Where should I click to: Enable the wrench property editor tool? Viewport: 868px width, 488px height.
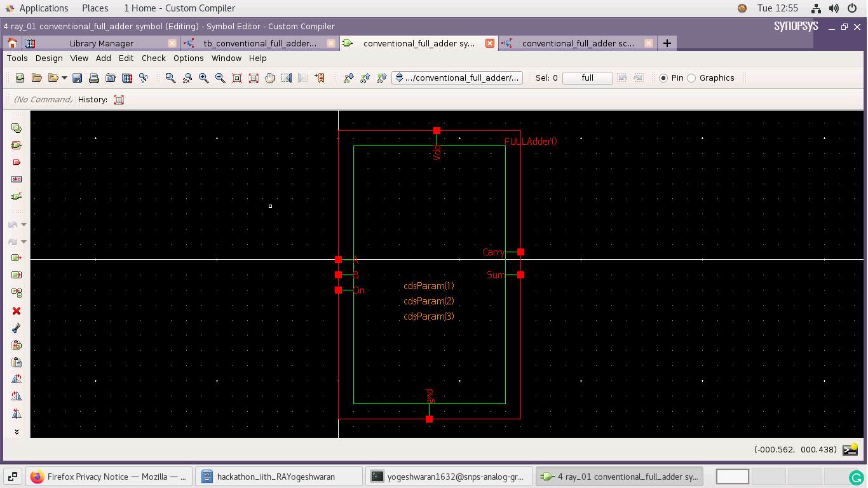point(17,328)
